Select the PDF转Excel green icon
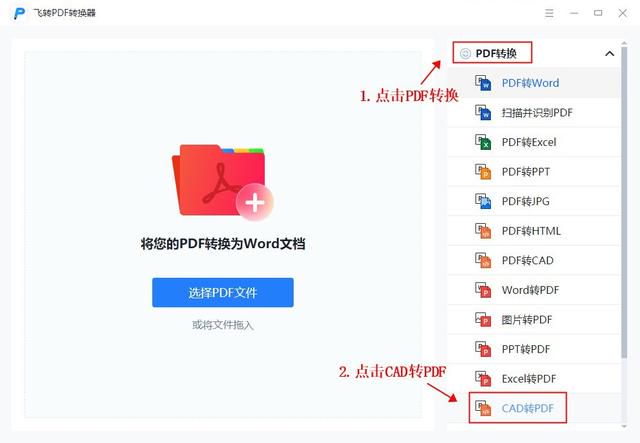 pos(483,142)
